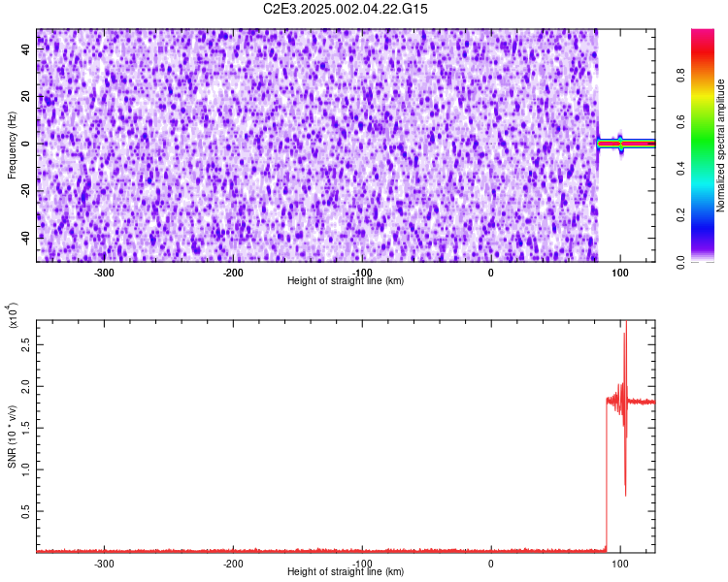Click the 2.0 tick on the SNR axis

(25, 386)
